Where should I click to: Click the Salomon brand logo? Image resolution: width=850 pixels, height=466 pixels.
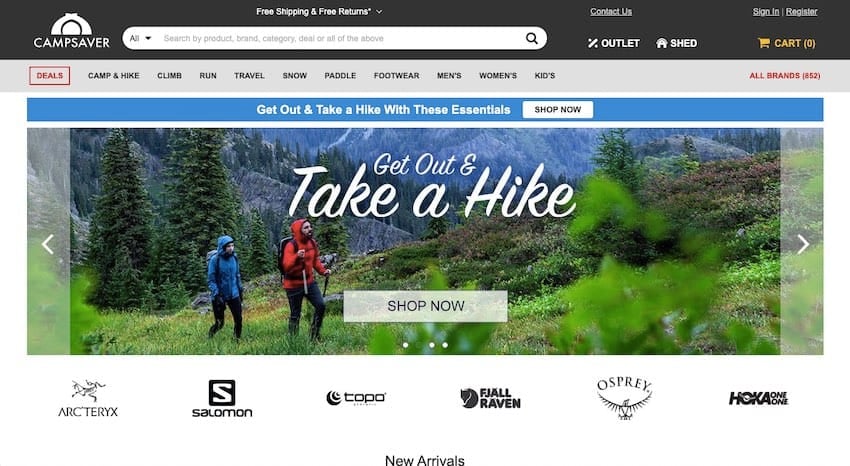tap(222, 398)
